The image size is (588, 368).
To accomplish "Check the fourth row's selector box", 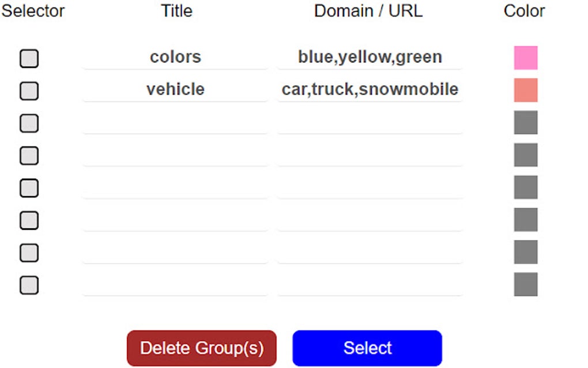I will coord(29,155).
